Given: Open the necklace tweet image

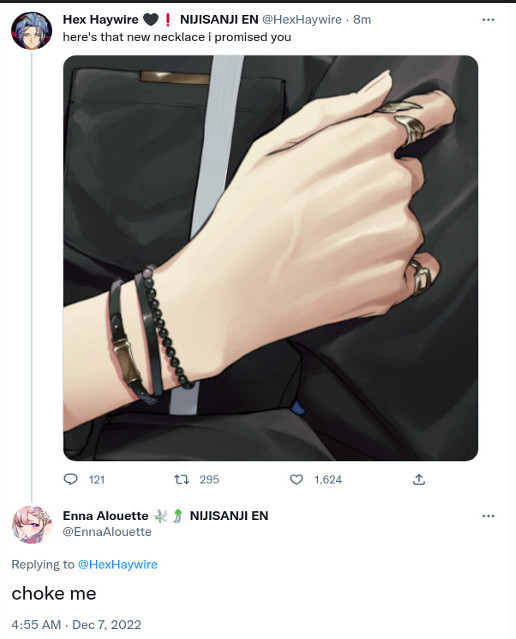Looking at the screenshot, I should pyautogui.click(x=271, y=258).
